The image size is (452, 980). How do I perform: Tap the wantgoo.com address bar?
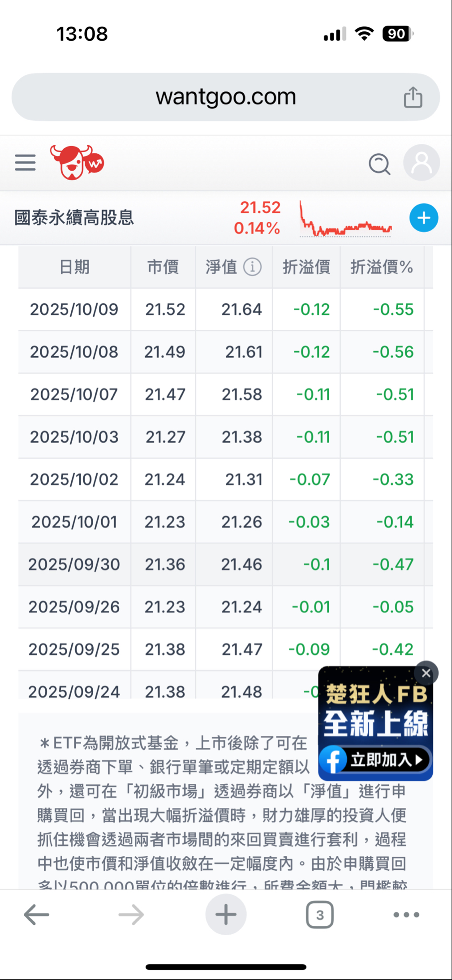(x=226, y=97)
